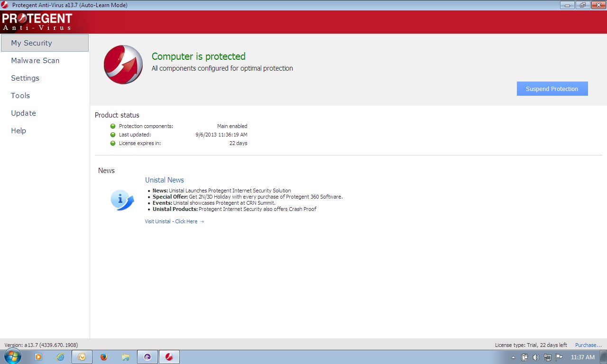
Task: Click the Special Offer news line
Action: tap(248, 197)
